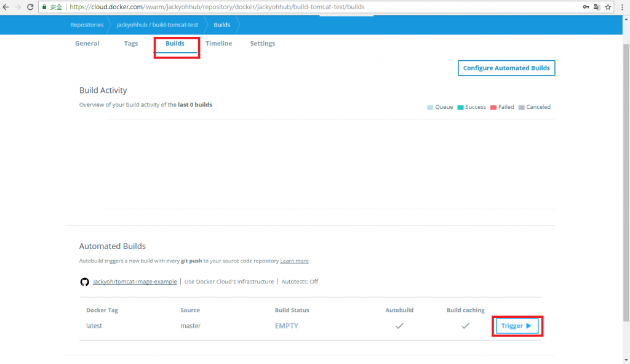Open the saved password key icon
This screenshot has width=630, height=364.
[x=586, y=7]
